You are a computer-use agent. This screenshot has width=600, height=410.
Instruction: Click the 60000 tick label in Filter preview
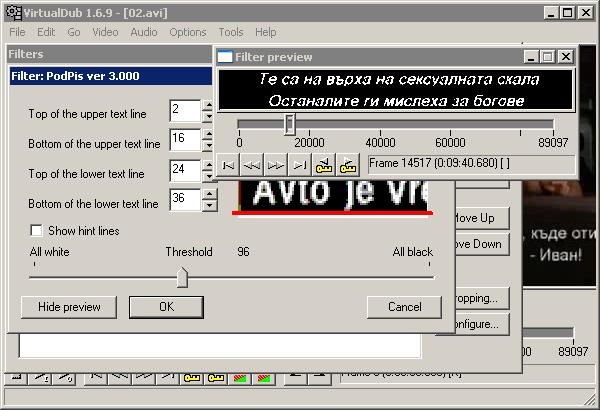[450, 143]
